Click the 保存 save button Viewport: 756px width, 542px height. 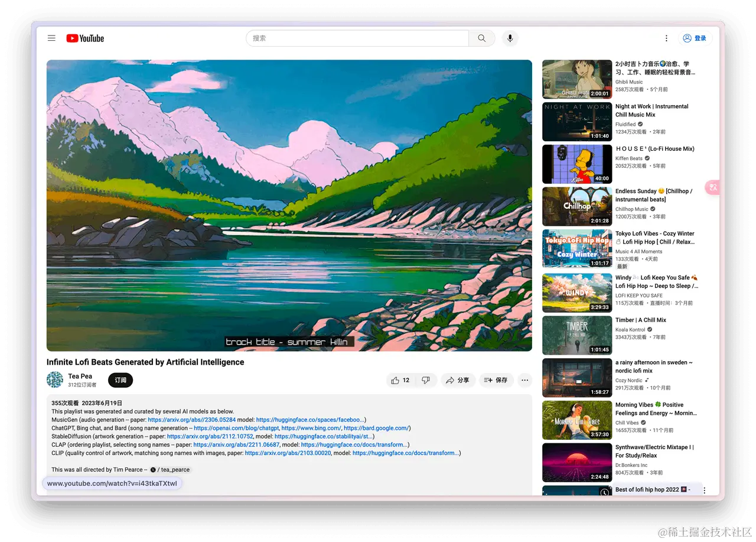[496, 380]
